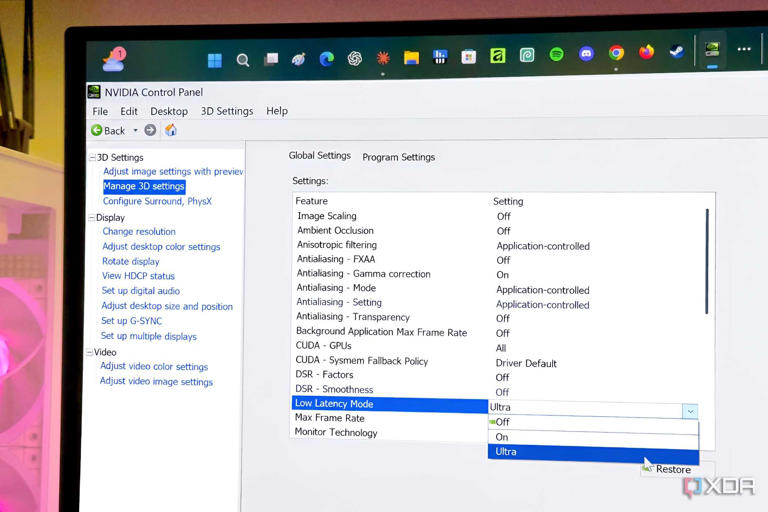The height and width of the screenshot is (512, 768).
Task: Open Rotate display page
Action: tap(131, 261)
